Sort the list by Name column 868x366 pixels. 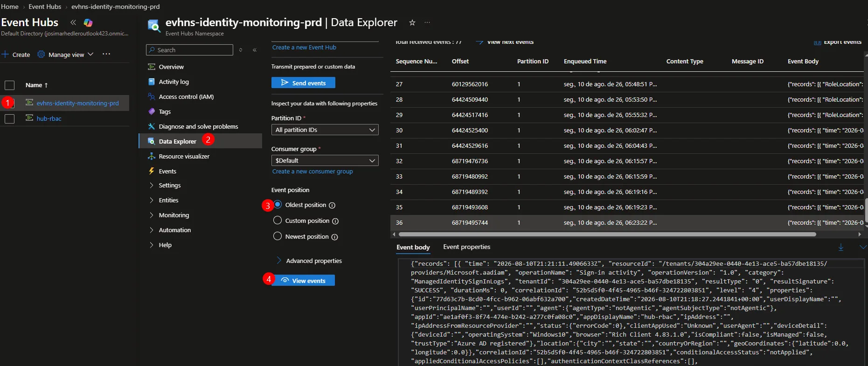37,85
